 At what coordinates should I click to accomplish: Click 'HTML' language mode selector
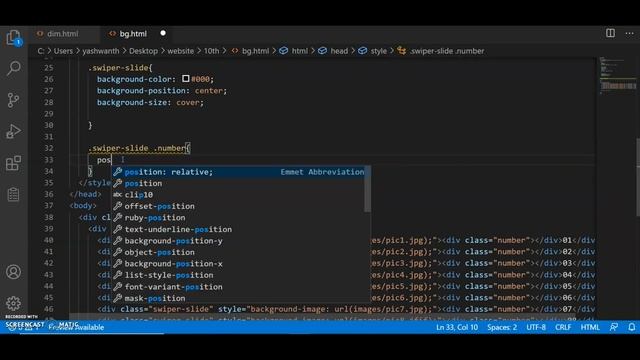coord(590,327)
